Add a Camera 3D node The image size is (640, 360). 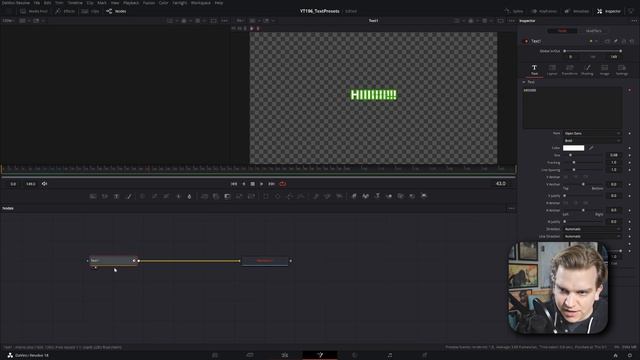[x=401, y=196]
